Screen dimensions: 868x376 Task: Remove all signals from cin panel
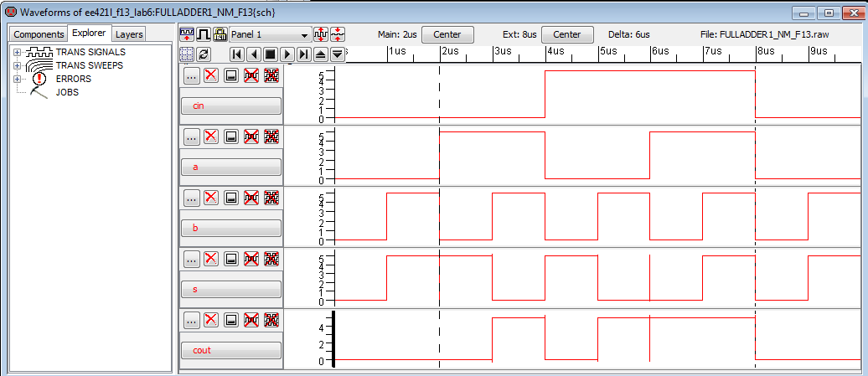271,75
